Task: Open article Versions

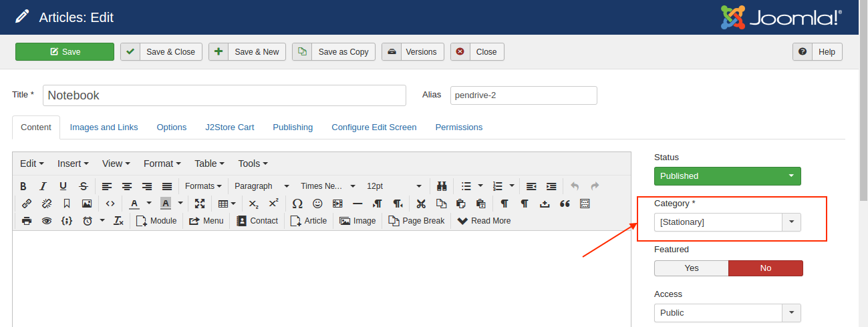Action: (412, 52)
